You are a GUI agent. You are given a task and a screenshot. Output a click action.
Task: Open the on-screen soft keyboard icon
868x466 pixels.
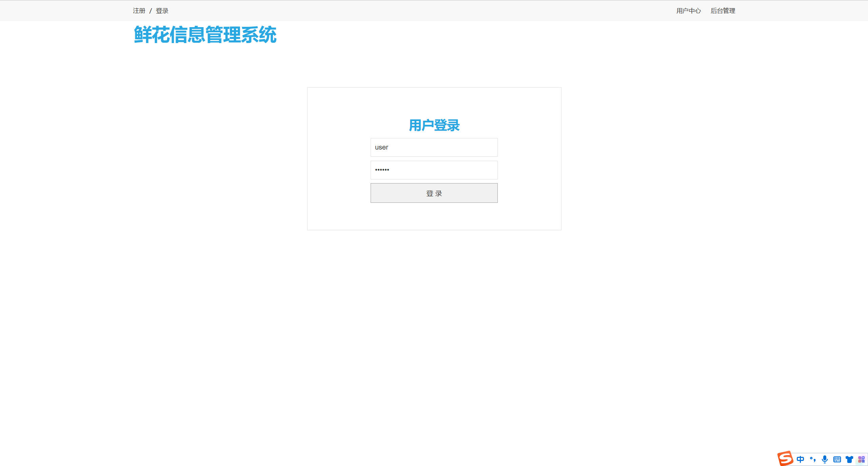(836, 459)
